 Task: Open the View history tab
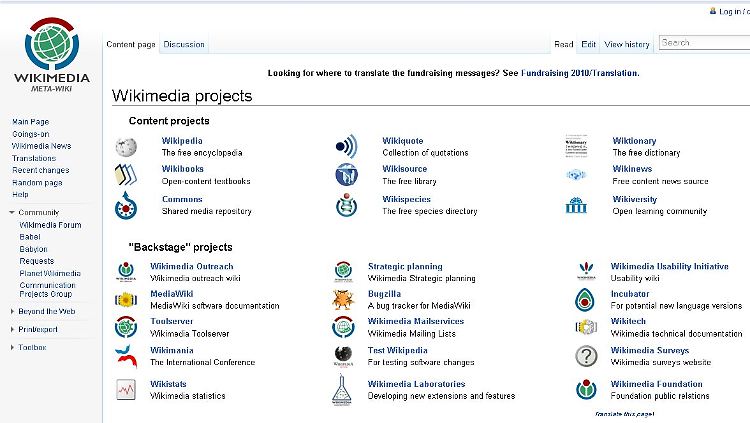coord(627,44)
